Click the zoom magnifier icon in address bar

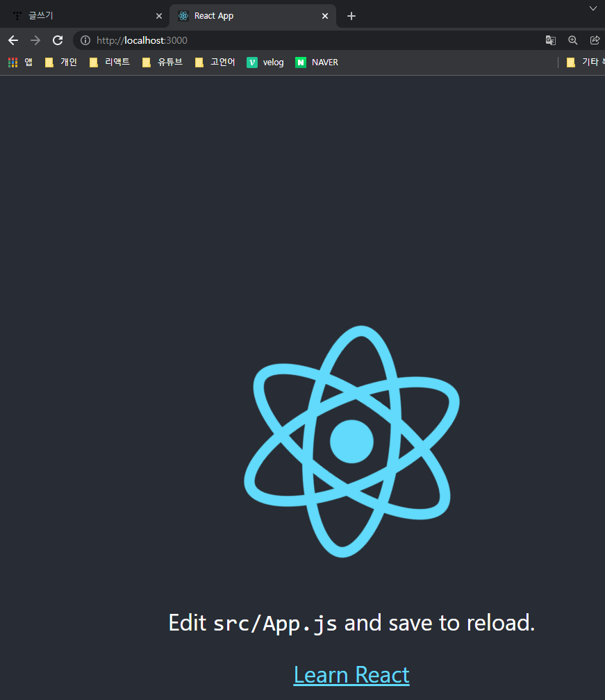pos(573,40)
